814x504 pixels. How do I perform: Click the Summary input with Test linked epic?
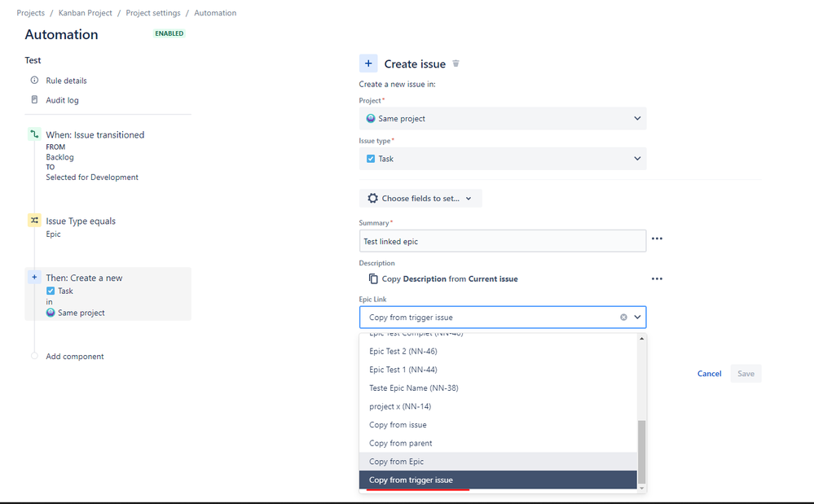tap(503, 241)
